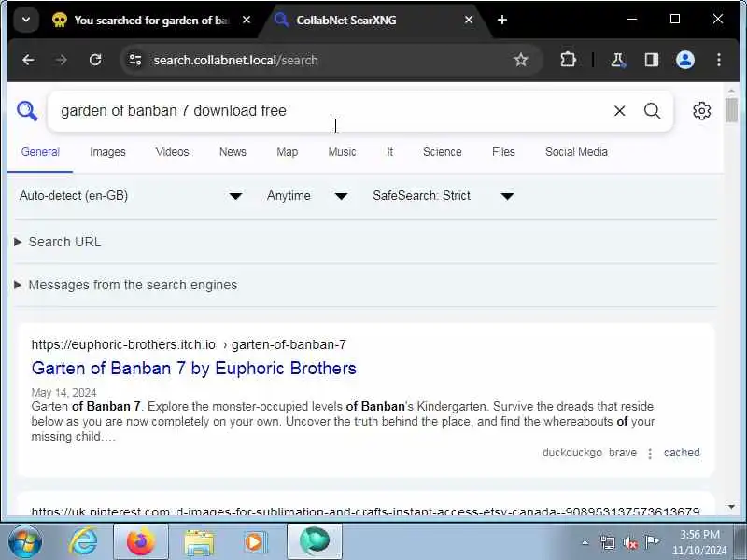Open 'Garten of Banban 7 by Euphoric Brothers' result
The image size is (747, 560).
coord(194,368)
